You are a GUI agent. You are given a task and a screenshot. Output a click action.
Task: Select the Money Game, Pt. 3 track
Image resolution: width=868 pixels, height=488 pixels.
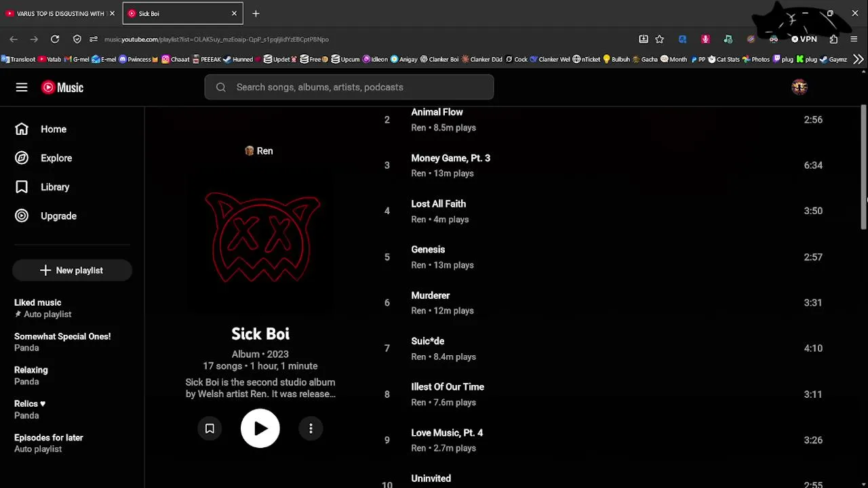450,158
